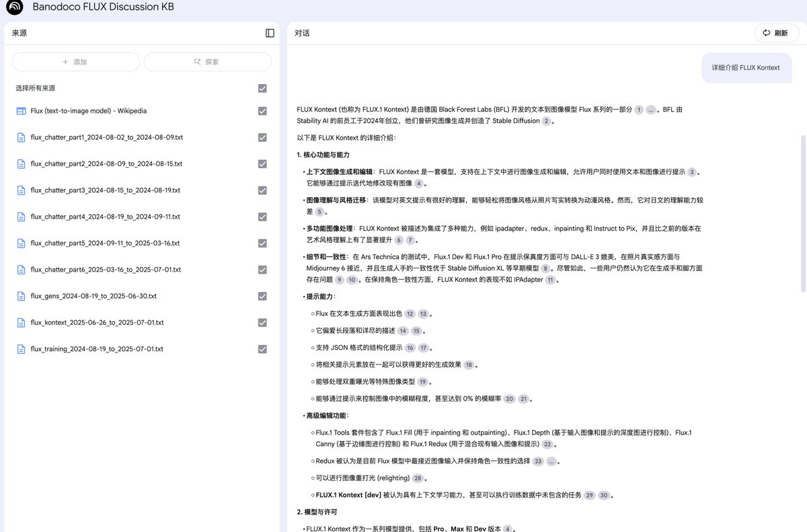This screenshot has height=532, width=807.
Task: Open source flux_kontext_2025-06-26_to_2025-07-01.txt
Action: 97,323
